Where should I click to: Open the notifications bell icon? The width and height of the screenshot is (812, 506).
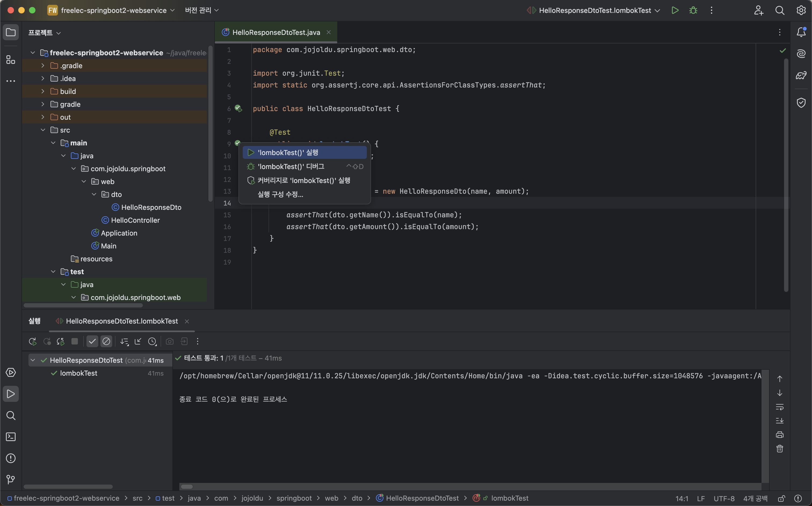click(x=801, y=32)
